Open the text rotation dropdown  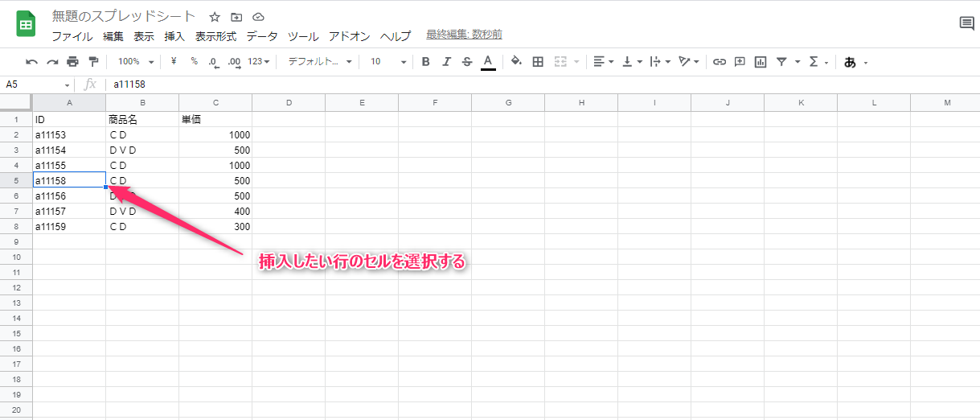pos(689,61)
